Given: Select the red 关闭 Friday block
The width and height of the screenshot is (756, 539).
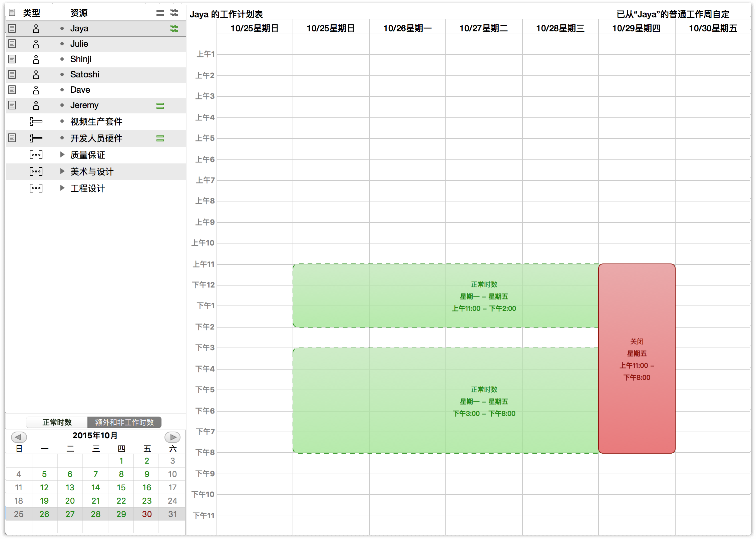Looking at the screenshot, I should [x=637, y=359].
